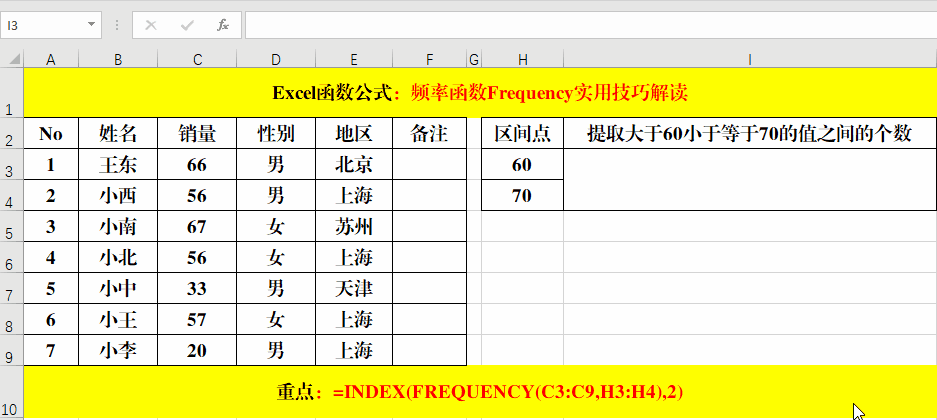This screenshot has height=420, width=937.
Task: Click the formula bar resize dots handle
Action: click(x=117, y=25)
